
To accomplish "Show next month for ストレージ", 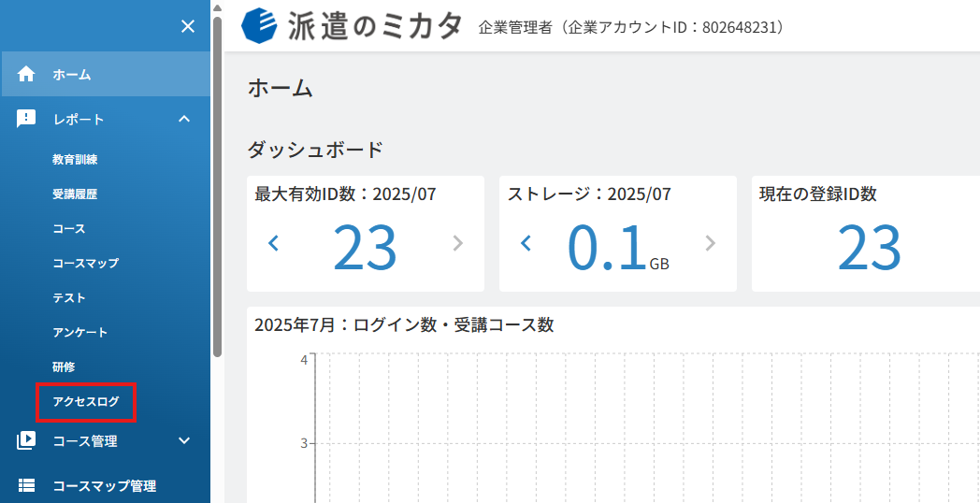I will pyautogui.click(x=711, y=242).
